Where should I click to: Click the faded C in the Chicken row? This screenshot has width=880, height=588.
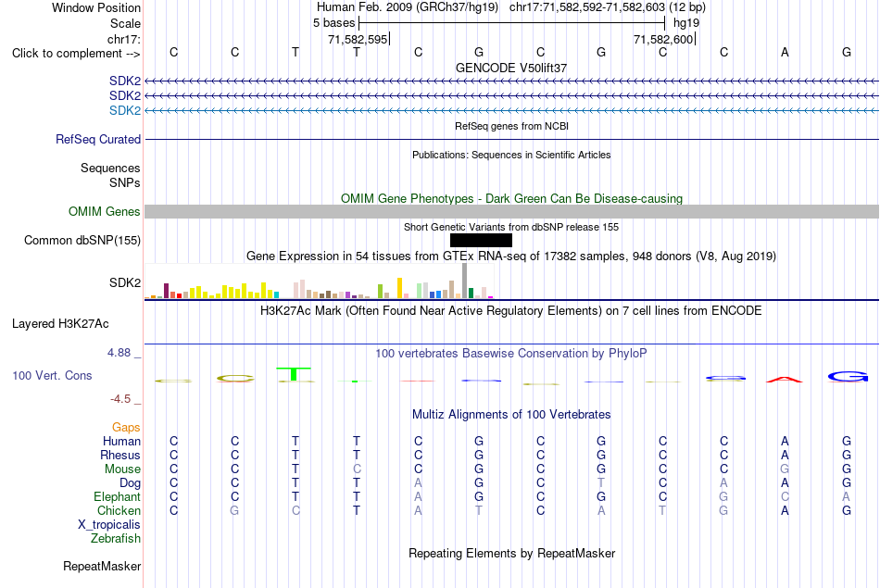[x=295, y=510]
